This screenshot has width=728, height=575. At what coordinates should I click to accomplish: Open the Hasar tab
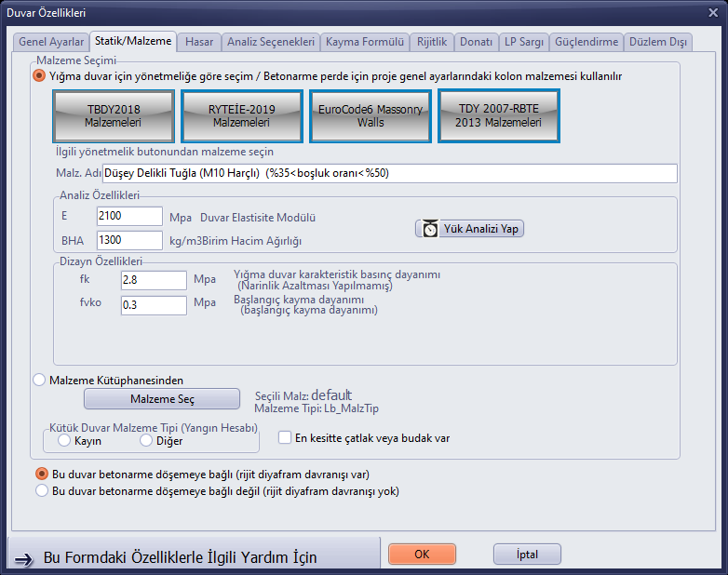tap(199, 42)
